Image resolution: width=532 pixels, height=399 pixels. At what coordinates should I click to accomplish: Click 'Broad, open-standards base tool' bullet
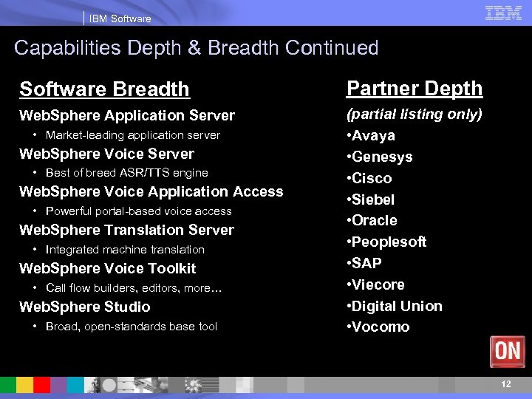(132, 327)
